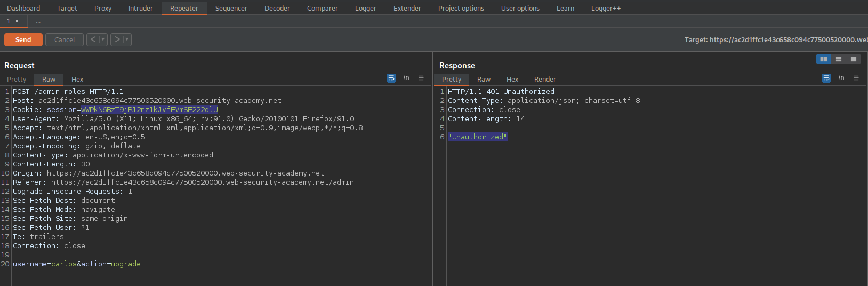Screen dimensions: 868x286
Task: Click the username=carlos&action=upgrade body line
Action: pyautogui.click(x=77, y=264)
